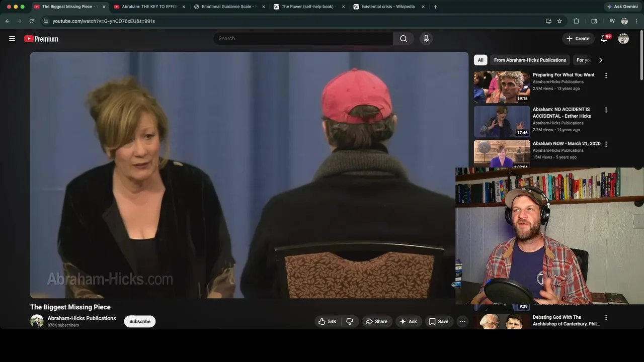
Task: Dislike the video with thumbs down
Action: pos(350,322)
